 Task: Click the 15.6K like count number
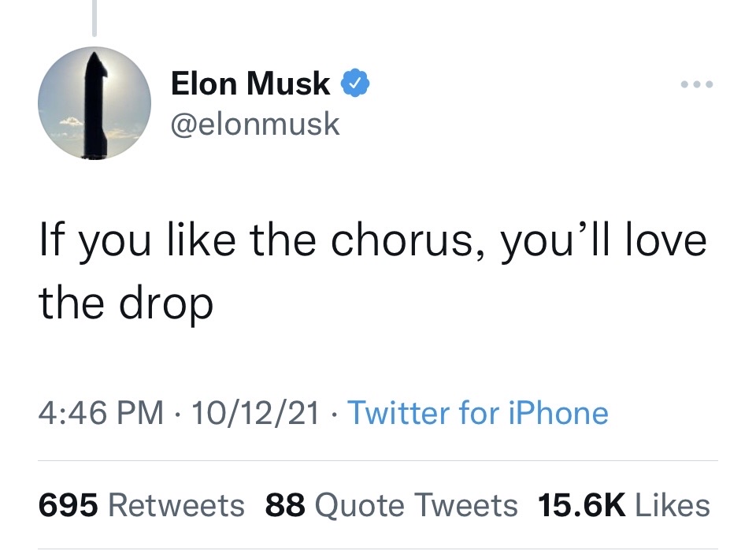coord(581,505)
